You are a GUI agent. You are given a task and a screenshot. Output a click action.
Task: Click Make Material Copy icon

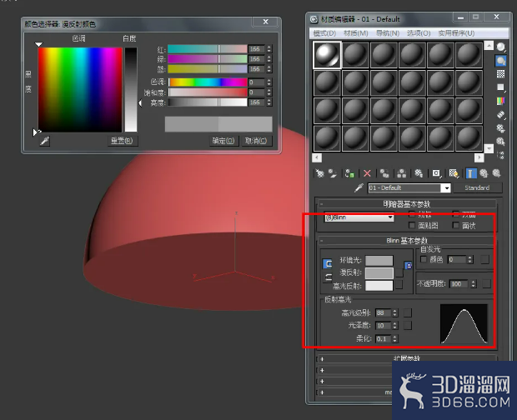tap(384, 173)
